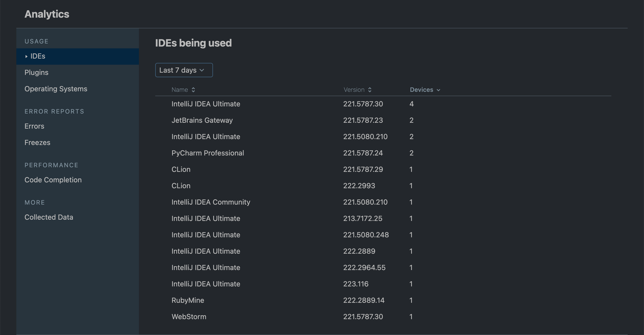The image size is (644, 335).
Task: Click the CLion 222.2993 entry
Action: [x=181, y=186]
